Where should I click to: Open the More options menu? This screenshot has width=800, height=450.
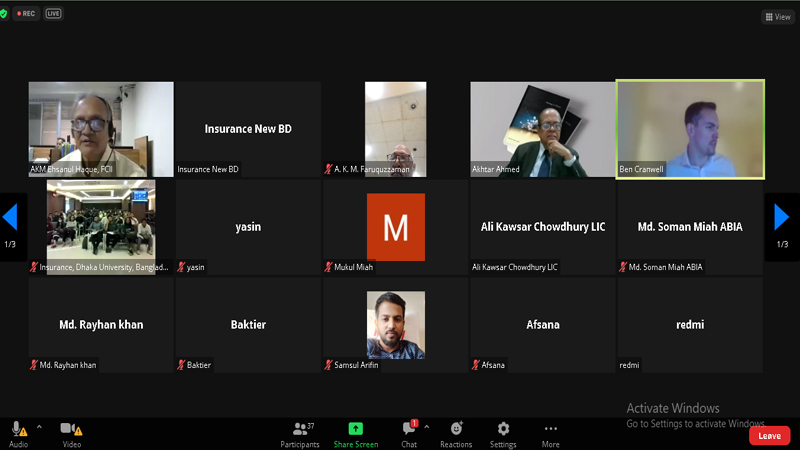(x=551, y=434)
